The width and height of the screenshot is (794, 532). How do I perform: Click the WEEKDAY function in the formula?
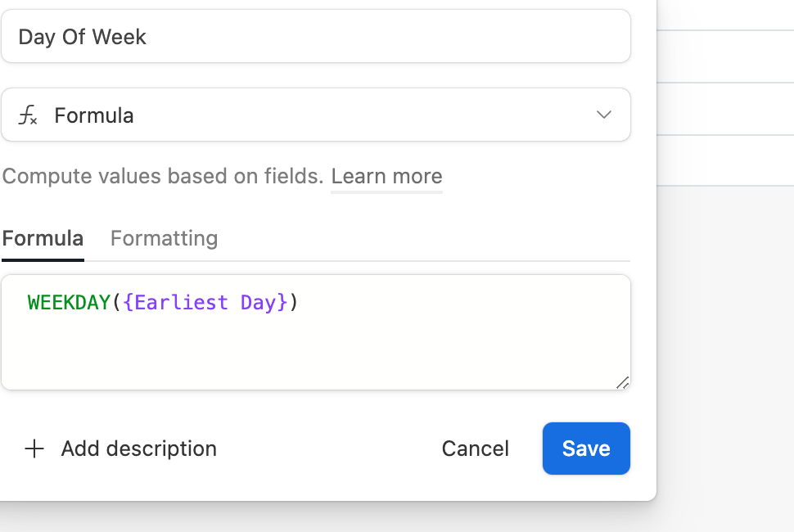(69, 302)
